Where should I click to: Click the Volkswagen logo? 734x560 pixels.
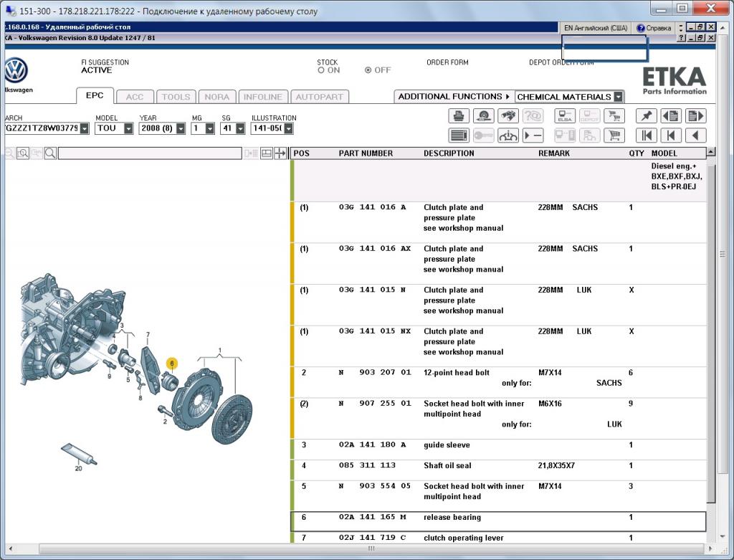point(16,71)
